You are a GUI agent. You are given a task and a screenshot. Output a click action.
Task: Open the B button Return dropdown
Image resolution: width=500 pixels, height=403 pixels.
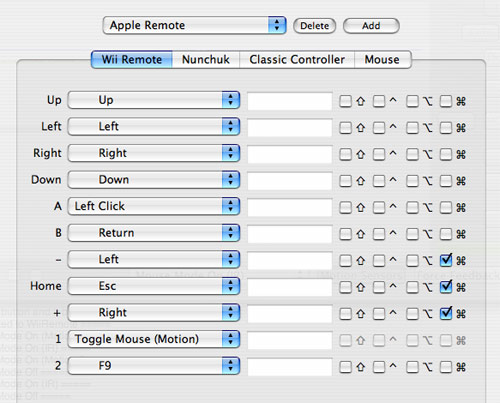(154, 233)
